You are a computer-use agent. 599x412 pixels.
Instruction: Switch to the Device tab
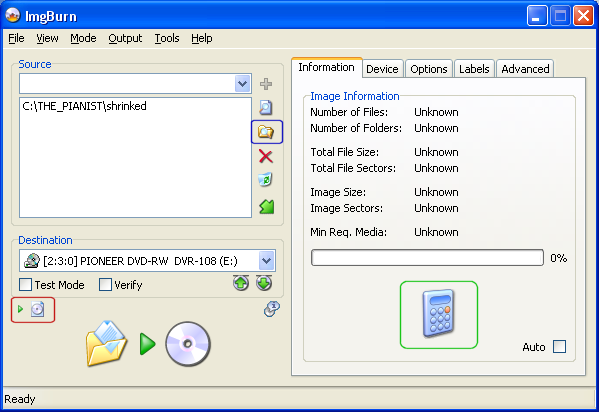[382, 69]
